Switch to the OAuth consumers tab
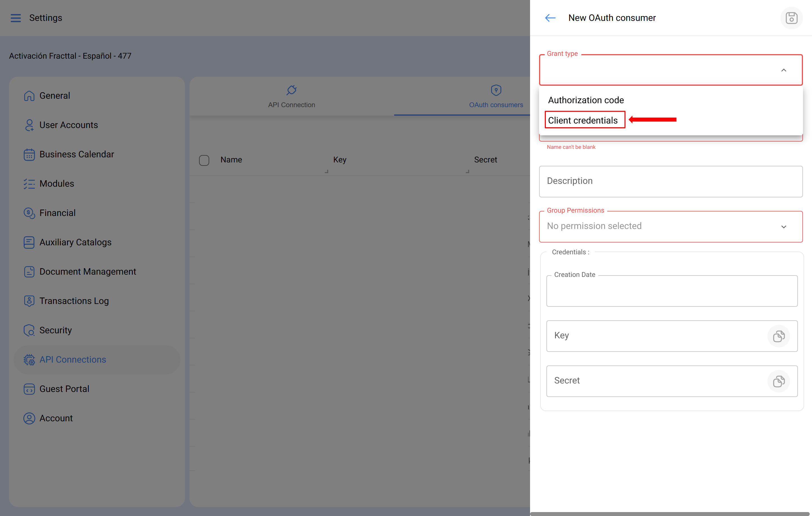The height and width of the screenshot is (516, 812). (x=496, y=96)
